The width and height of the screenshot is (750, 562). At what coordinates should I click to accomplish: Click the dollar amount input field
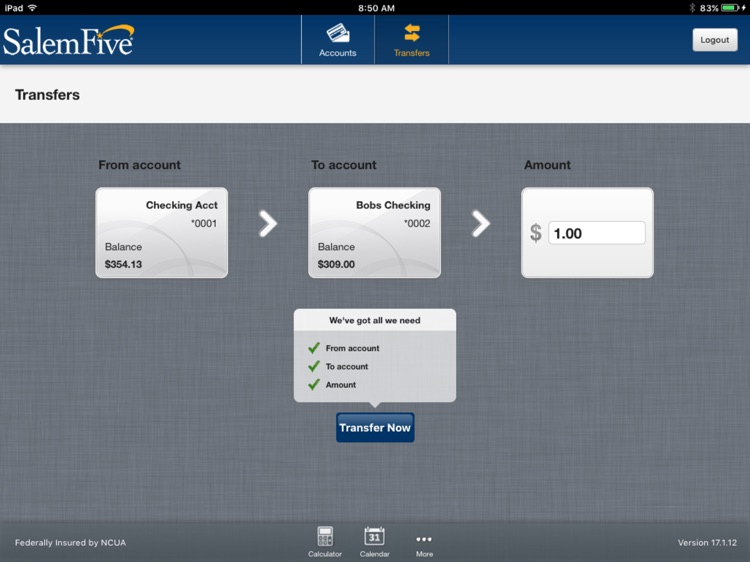click(x=596, y=233)
